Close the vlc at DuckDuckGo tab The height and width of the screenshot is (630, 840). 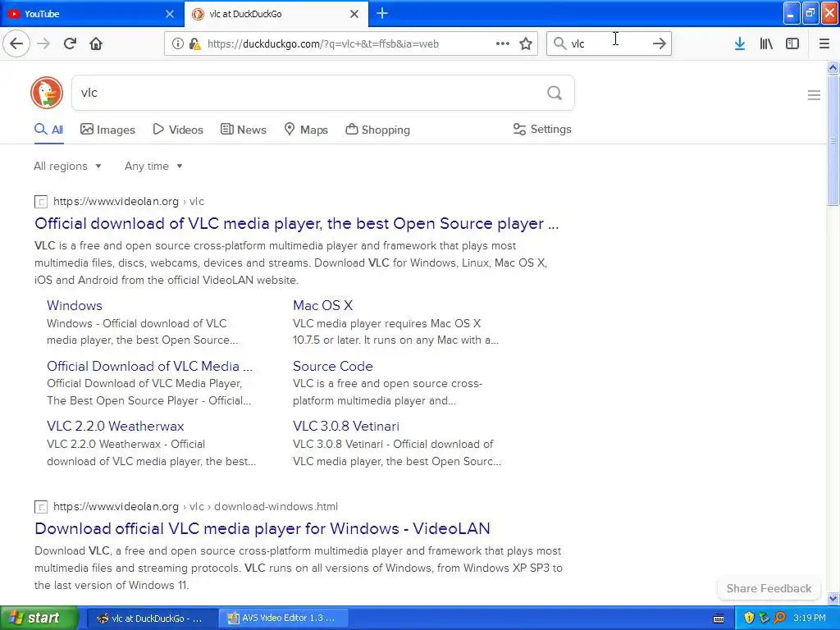[x=354, y=14]
